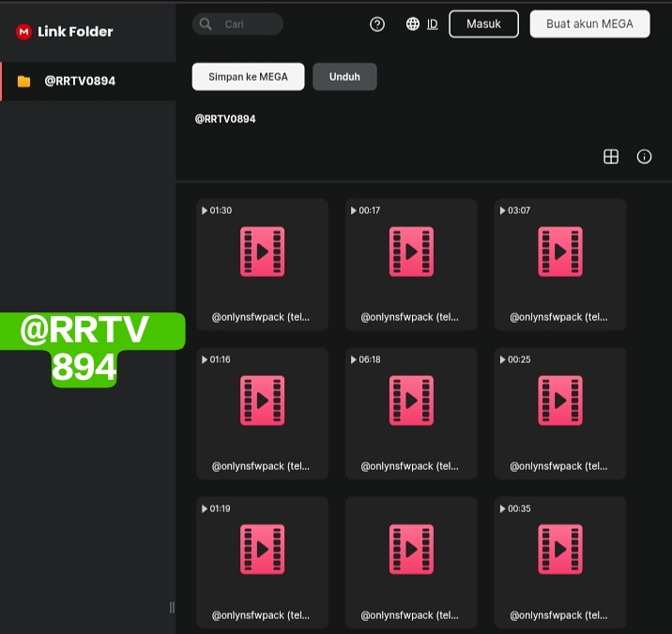Click file name under the 01:30 video
The image size is (672, 634).
(x=261, y=317)
